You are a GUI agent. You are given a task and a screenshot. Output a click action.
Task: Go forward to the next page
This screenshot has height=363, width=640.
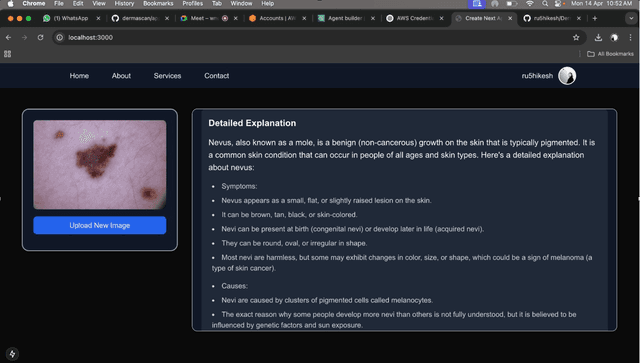coord(24,38)
